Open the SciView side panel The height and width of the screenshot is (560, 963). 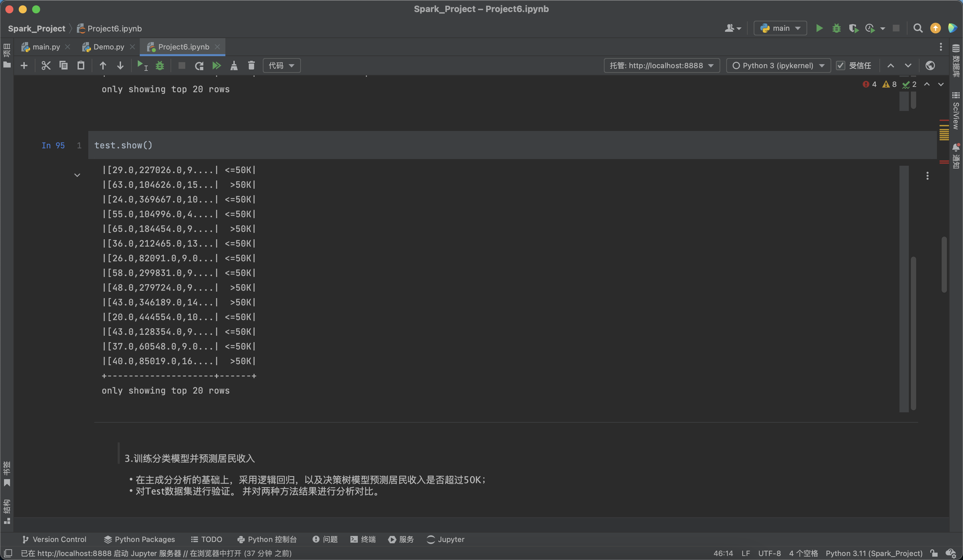click(956, 112)
